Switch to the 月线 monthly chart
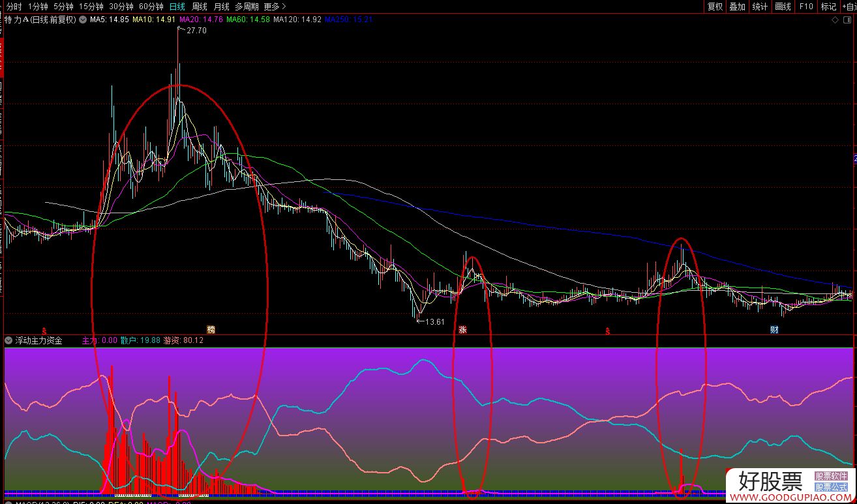This screenshot has width=857, height=504. click(x=222, y=7)
